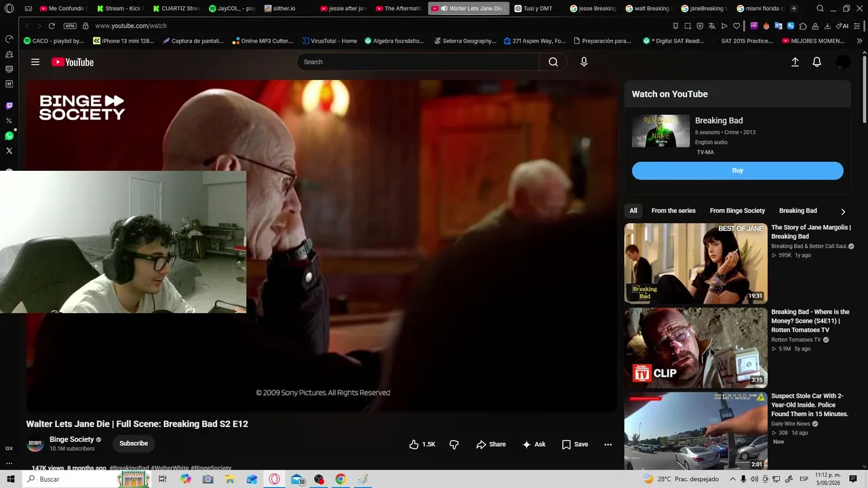
Task: Click the Share button
Action: pyautogui.click(x=491, y=445)
